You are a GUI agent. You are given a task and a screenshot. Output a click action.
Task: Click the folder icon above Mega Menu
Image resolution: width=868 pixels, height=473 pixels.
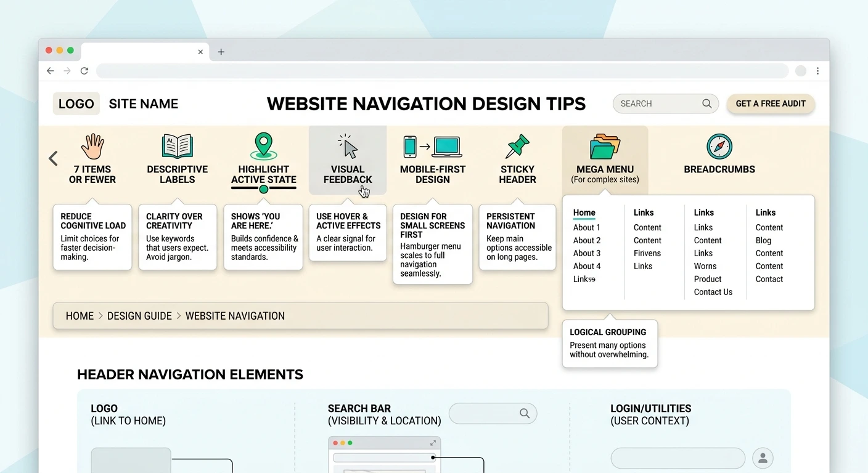[x=605, y=147]
